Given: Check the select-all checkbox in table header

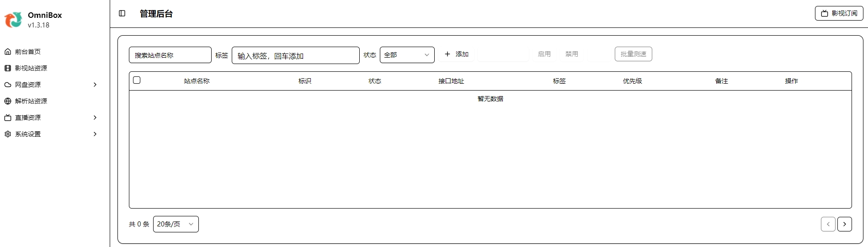Looking at the screenshot, I should tap(137, 80).
